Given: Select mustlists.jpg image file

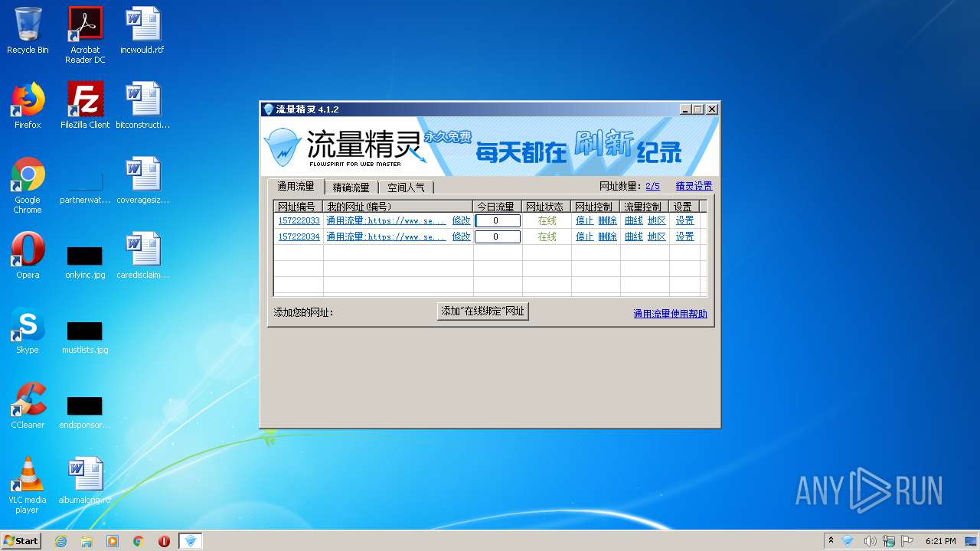Looking at the screenshot, I should (x=85, y=337).
